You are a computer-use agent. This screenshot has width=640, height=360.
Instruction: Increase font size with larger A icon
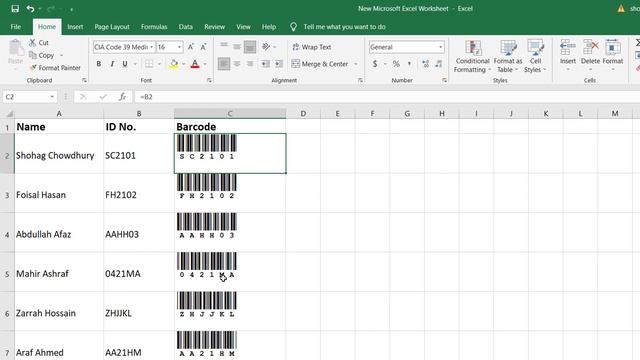point(191,47)
